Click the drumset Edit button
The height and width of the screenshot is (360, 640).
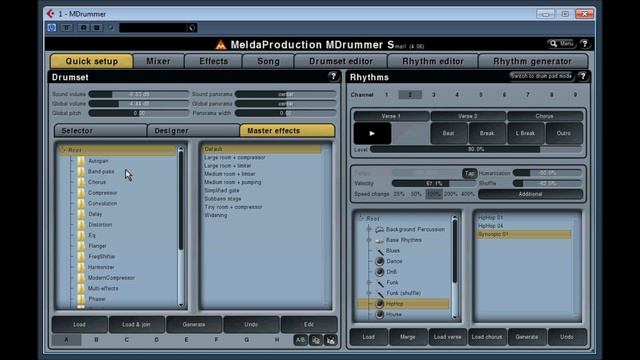[309, 324]
